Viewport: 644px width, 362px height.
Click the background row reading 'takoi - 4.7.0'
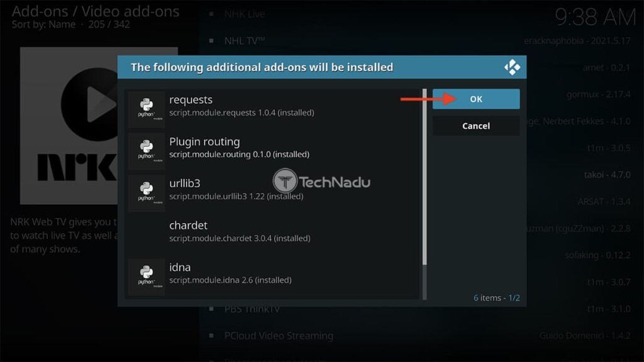607,175
